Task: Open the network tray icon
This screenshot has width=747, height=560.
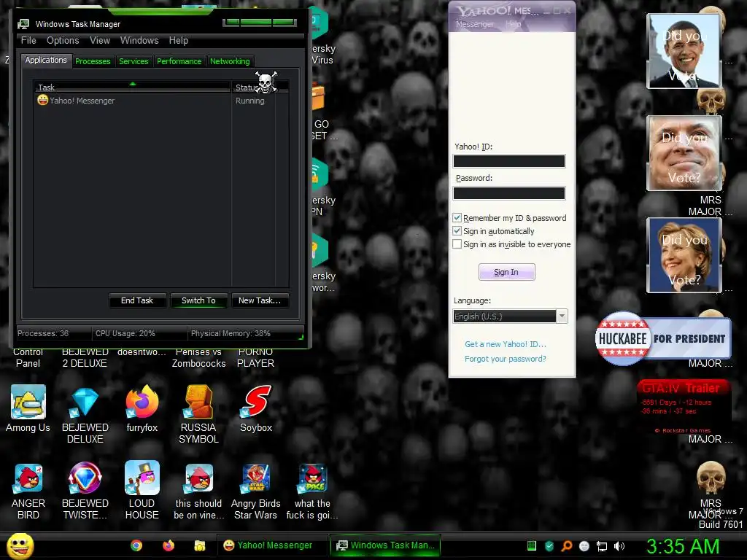Action: (602, 546)
